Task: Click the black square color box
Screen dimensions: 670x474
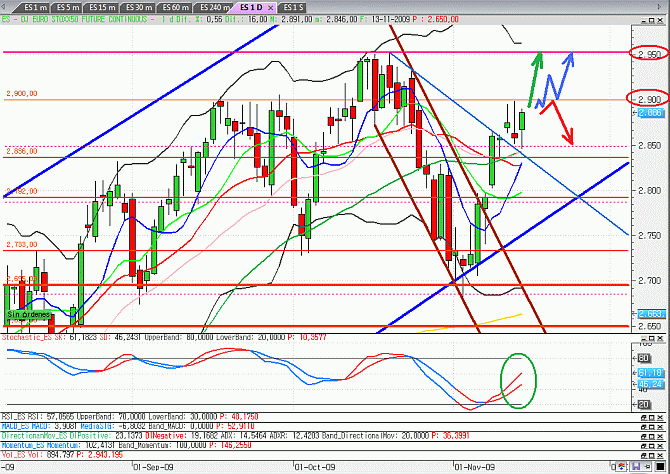Action: point(660,466)
